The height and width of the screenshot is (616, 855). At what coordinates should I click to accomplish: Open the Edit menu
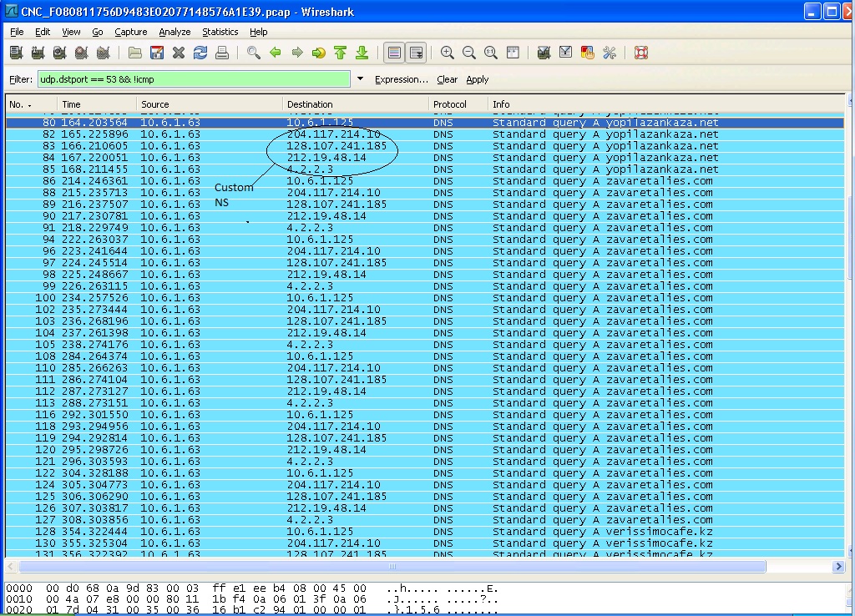tap(43, 32)
